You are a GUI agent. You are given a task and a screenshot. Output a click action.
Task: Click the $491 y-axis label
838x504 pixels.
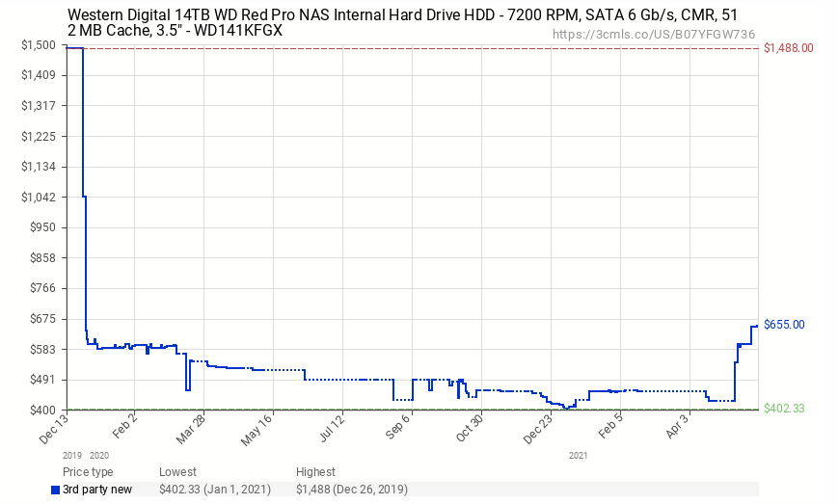pos(42,380)
